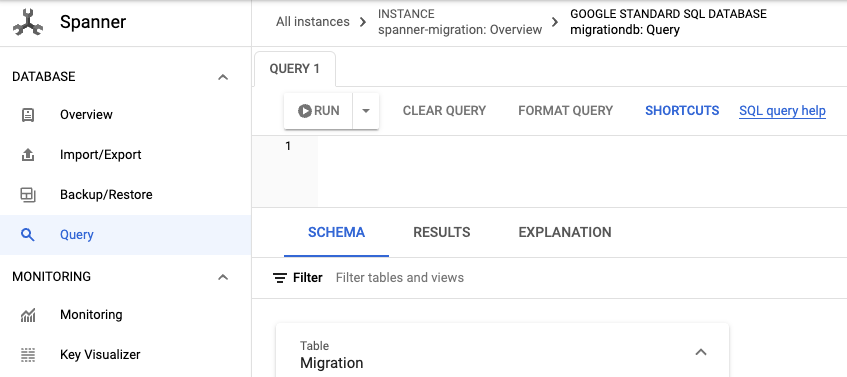This screenshot has width=847, height=377.
Task: Open Backup/Restore in the sidebar
Action: [x=125, y=194]
